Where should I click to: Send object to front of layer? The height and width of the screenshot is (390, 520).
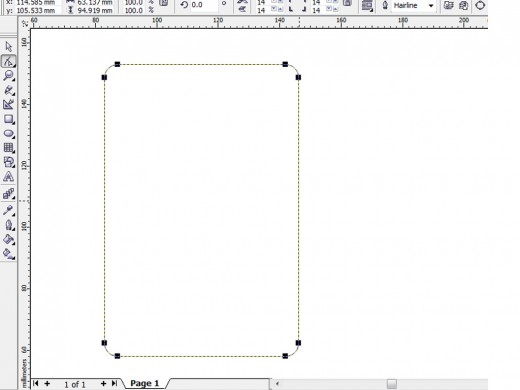coord(449,5)
